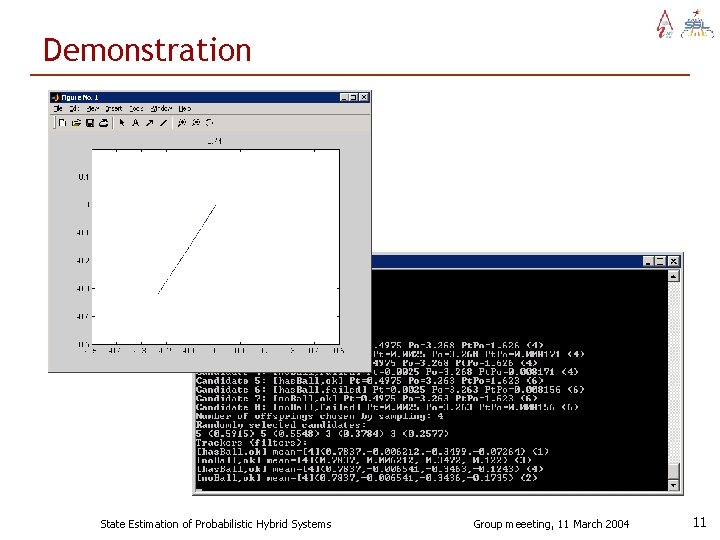Click the Print figure toolbar icon
720x540 pixels.
[104, 123]
